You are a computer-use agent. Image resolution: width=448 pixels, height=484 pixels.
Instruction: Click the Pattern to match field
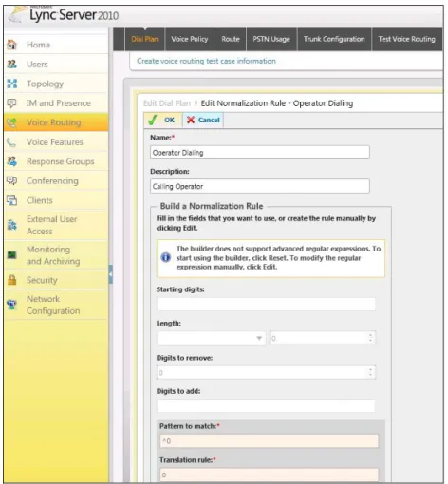[x=270, y=441]
